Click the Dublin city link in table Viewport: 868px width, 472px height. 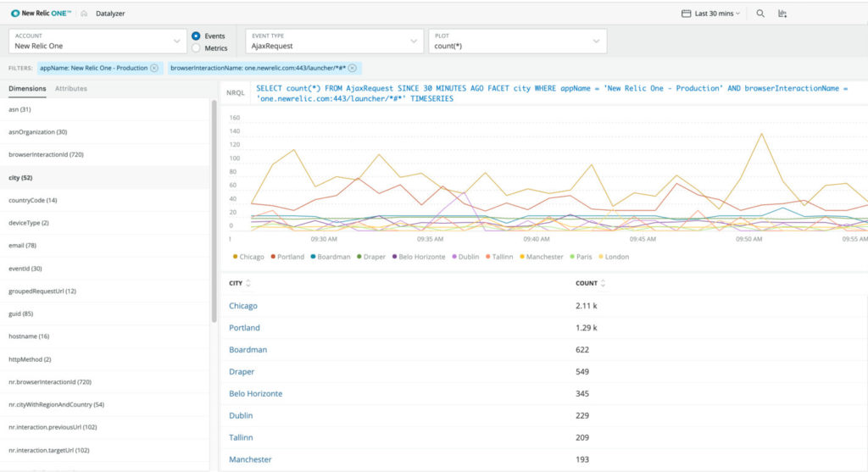point(241,415)
